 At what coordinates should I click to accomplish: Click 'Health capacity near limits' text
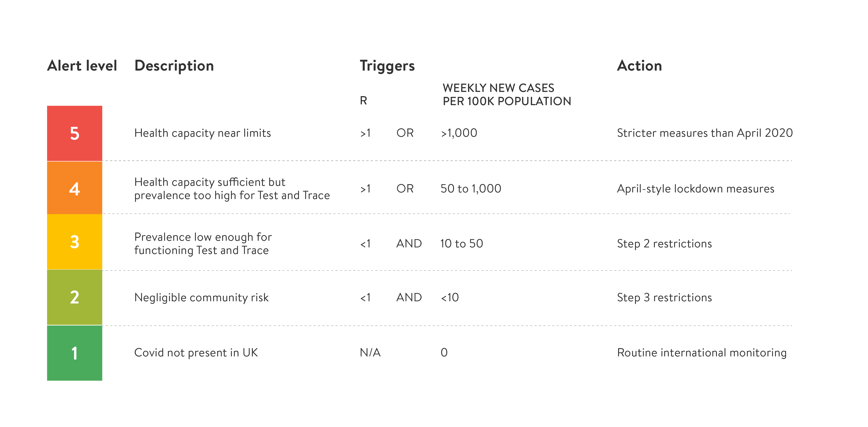[202, 133]
